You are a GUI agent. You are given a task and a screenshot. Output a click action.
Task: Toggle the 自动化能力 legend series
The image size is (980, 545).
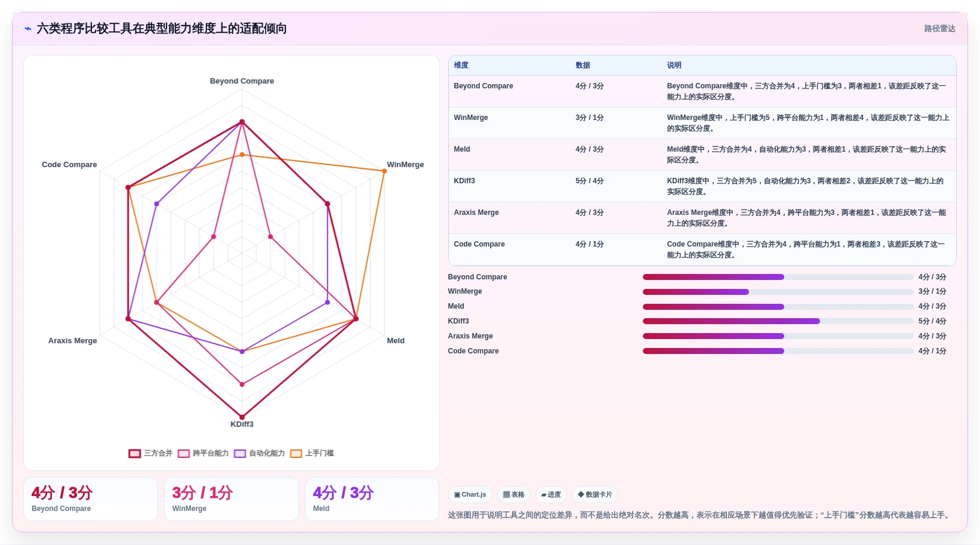(259, 453)
